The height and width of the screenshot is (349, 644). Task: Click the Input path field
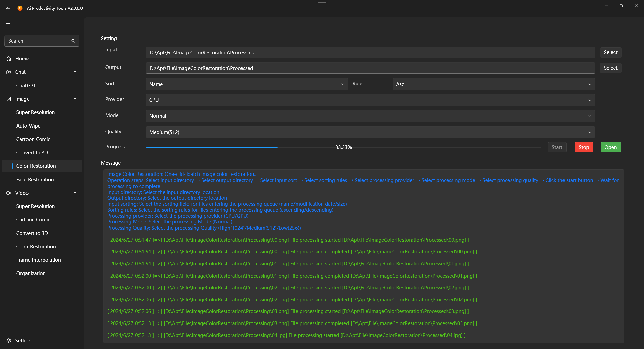point(370,53)
